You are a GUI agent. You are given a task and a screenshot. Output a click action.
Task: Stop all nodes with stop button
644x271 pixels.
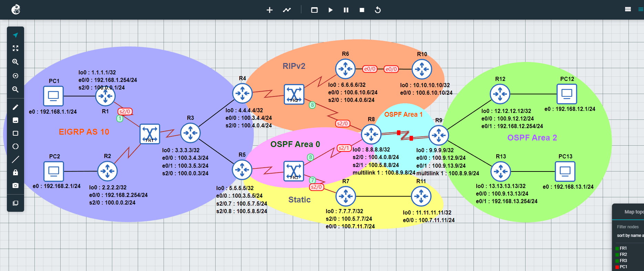click(x=362, y=10)
